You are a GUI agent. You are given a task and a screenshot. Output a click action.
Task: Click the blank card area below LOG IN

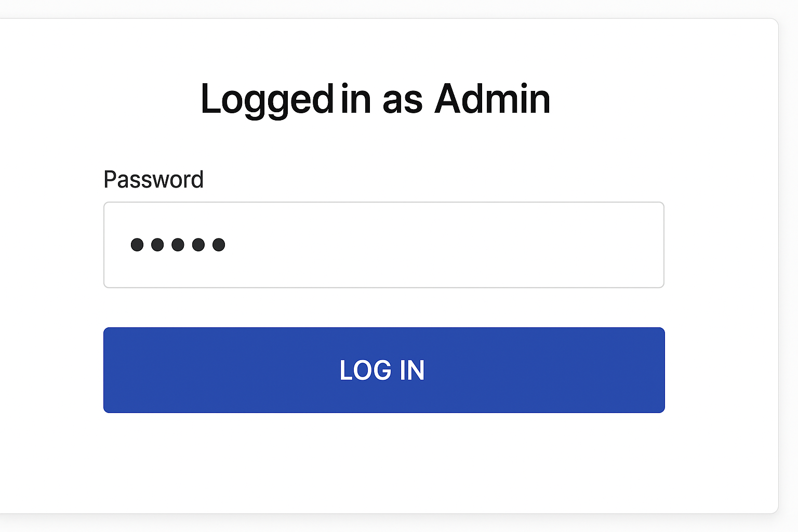pos(383,462)
